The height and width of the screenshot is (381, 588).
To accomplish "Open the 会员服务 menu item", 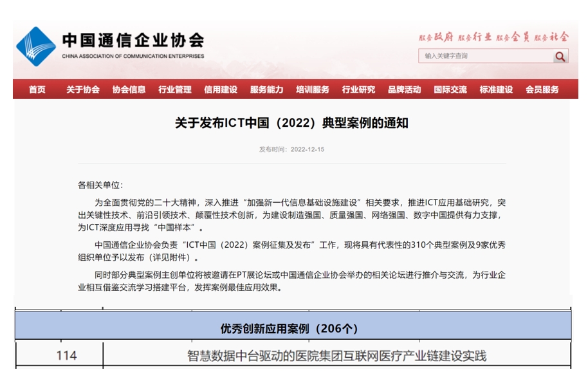I will point(542,89).
